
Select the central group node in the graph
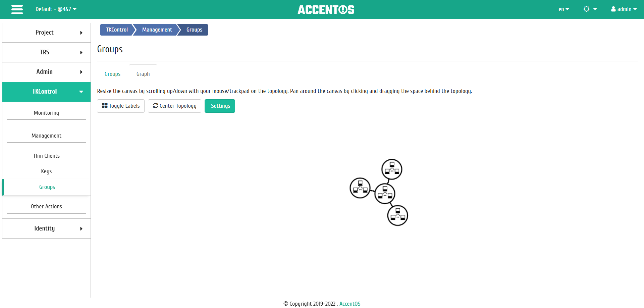pos(385,194)
